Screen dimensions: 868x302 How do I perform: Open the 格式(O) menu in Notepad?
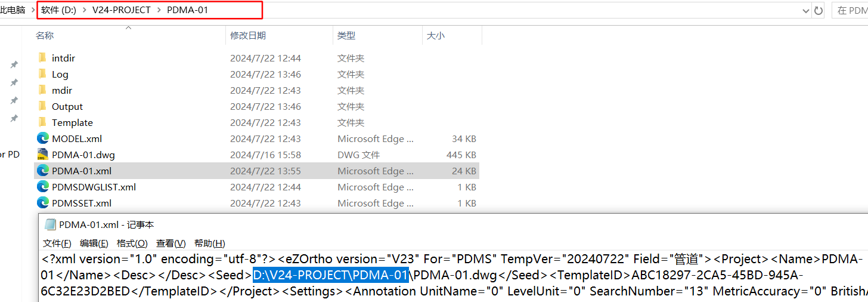click(132, 243)
